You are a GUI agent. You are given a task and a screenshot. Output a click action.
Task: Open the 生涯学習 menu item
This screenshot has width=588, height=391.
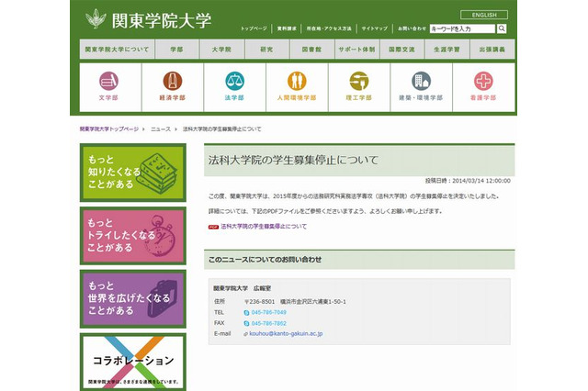coord(447,49)
